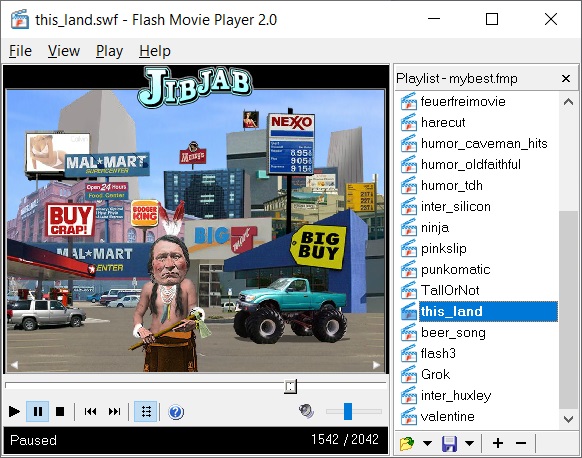Select inter_huxley in the playlist
This screenshot has height=458, width=582.
456,395
